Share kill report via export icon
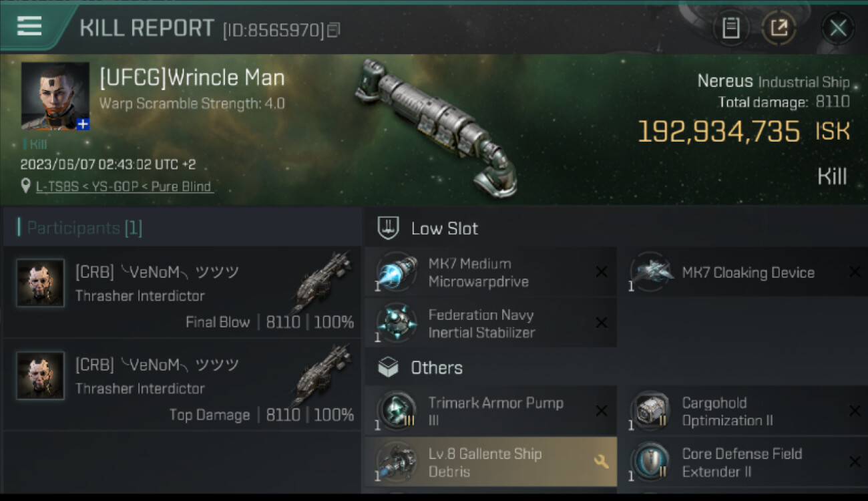 click(779, 28)
